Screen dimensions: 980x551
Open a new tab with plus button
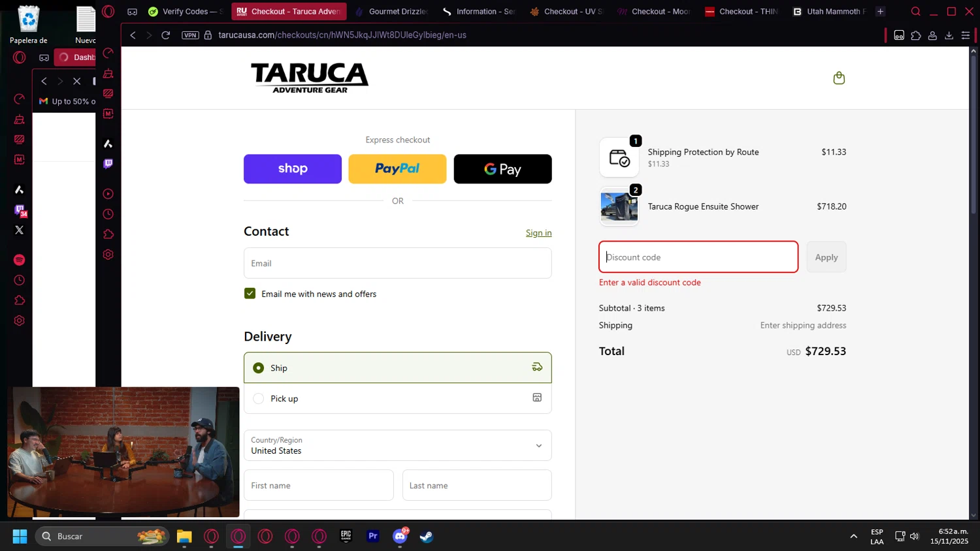(x=880, y=12)
